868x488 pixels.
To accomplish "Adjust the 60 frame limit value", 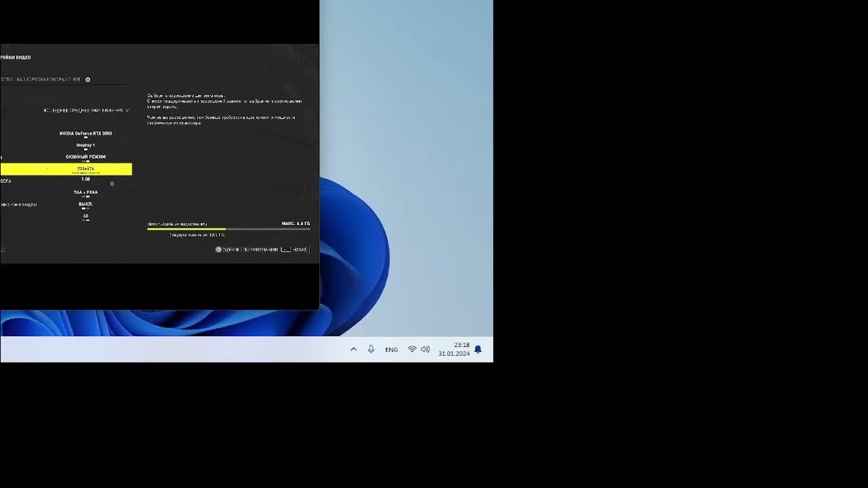I will pos(85,216).
